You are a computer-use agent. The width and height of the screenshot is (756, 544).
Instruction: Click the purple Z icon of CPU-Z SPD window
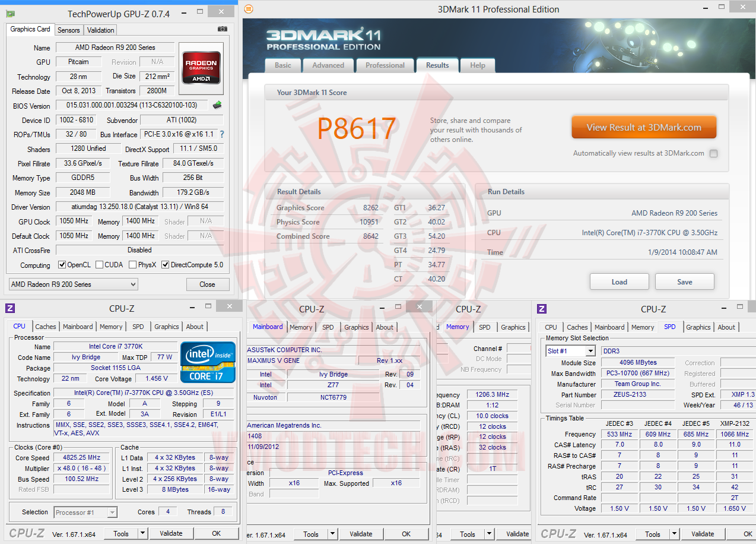click(x=542, y=308)
